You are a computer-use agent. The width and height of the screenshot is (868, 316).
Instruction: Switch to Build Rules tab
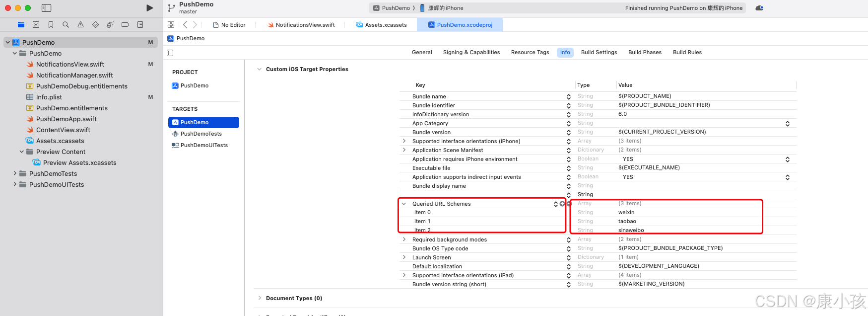pyautogui.click(x=687, y=52)
